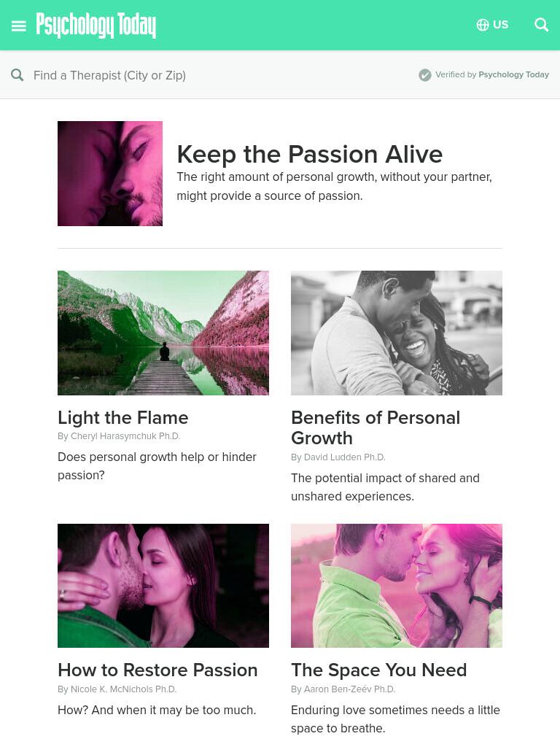560x747 pixels.
Task: Open the Keep the Passion Alive headline
Action: [x=309, y=155]
